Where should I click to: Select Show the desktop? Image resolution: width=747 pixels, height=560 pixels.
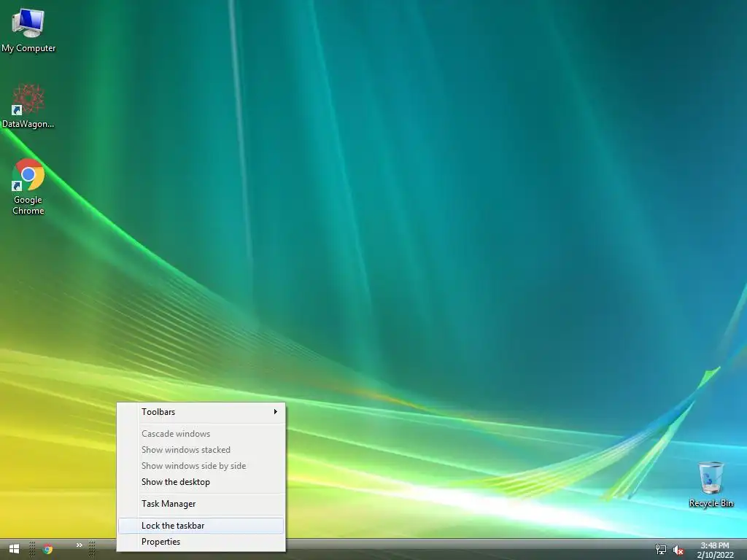click(201, 483)
